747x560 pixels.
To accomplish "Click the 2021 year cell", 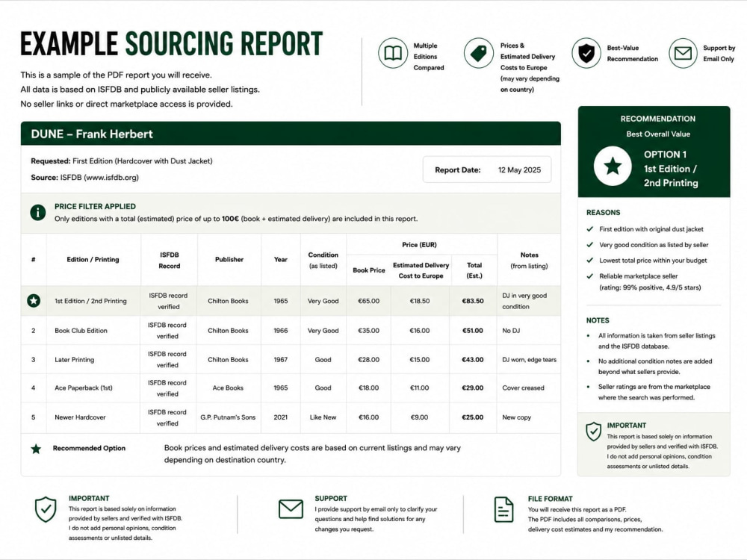I will [281, 417].
